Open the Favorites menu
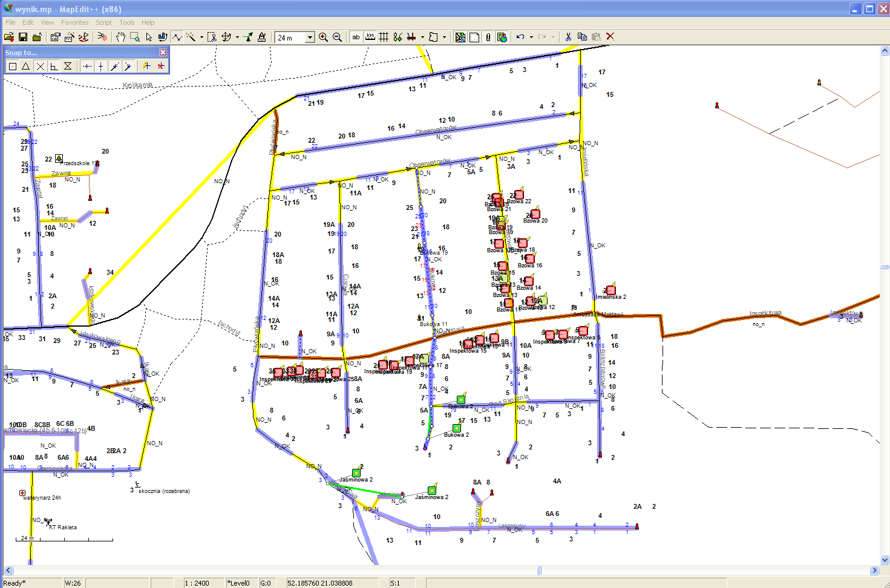Screen dimensions: 890x588 point(74,22)
